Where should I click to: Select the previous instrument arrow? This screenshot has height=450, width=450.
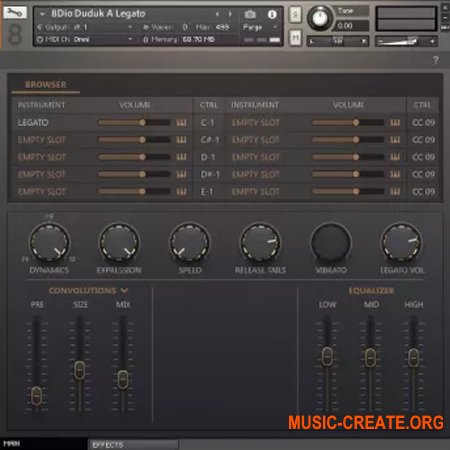coord(218,14)
